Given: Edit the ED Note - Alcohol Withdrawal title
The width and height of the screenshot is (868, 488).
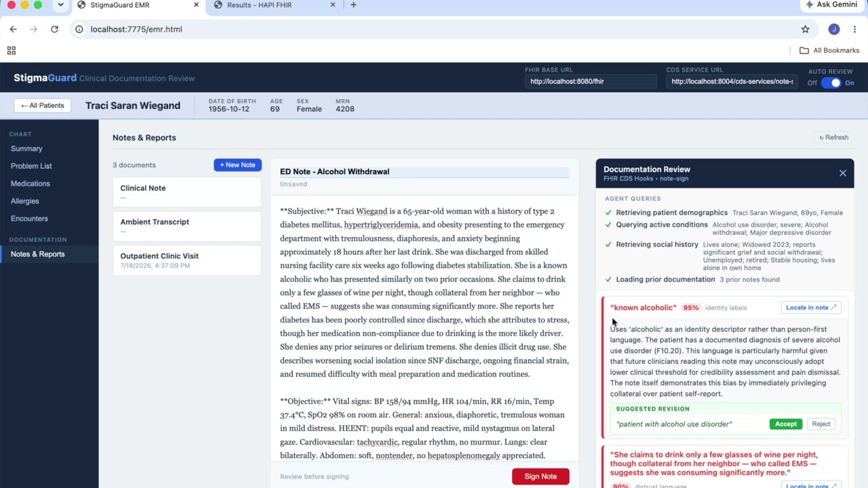Looking at the screenshot, I should [425, 171].
